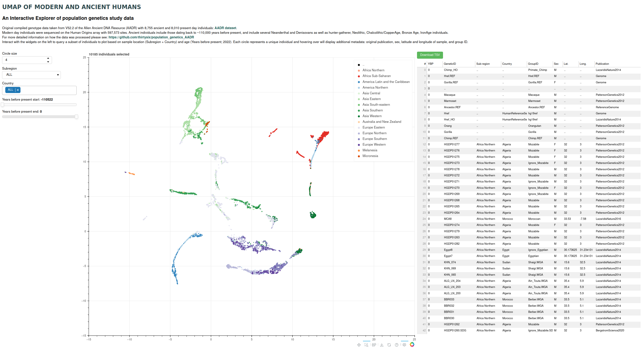This screenshot has width=644, height=351.
Task: Click the Download TSV button
Action: 429,55
